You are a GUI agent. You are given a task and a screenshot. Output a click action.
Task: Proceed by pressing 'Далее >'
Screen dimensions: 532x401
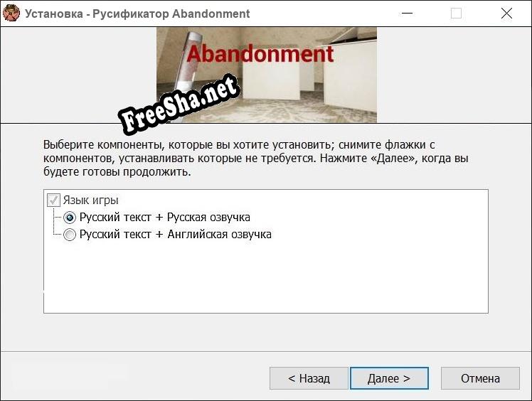tap(388, 378)
